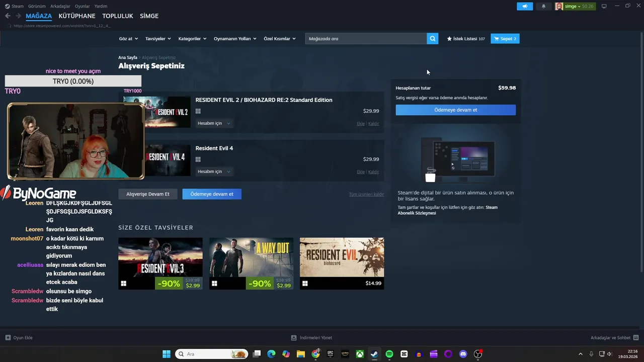644x362 pixels.
Task: Open Microsoft Edge from taskbar
Action: [271, 354]
